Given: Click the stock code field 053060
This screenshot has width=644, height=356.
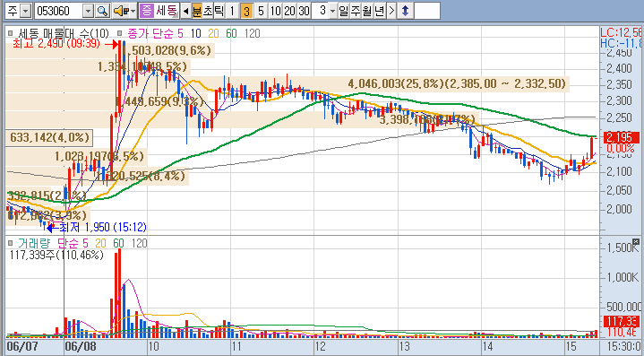Looking at the screenshot, I should 58,11.
